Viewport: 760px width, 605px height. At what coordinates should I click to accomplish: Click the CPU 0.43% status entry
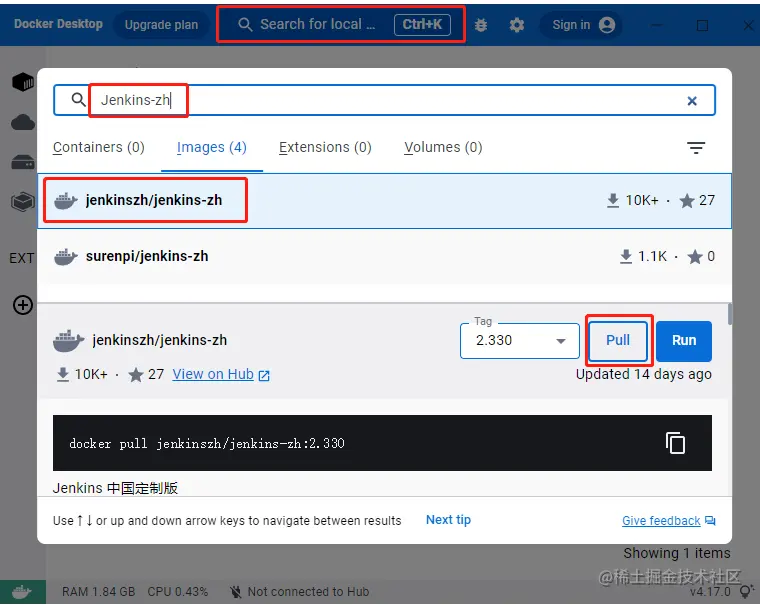coord(178,592)
